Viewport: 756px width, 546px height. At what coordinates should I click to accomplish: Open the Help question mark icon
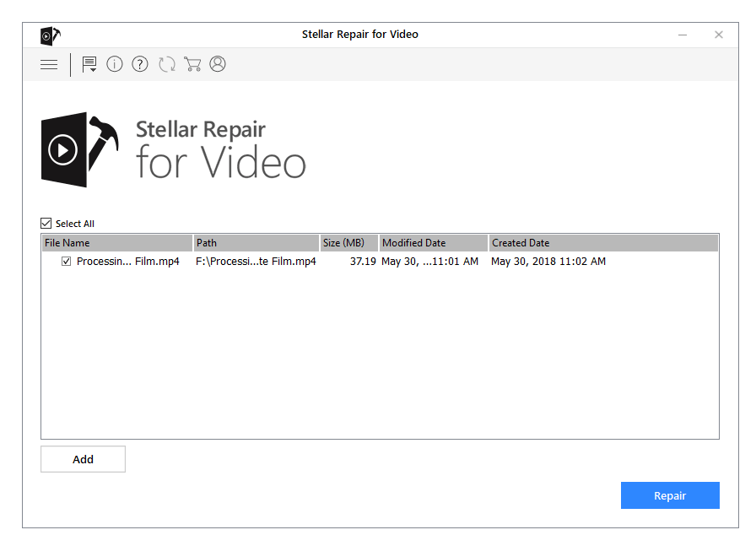[140, 64]
